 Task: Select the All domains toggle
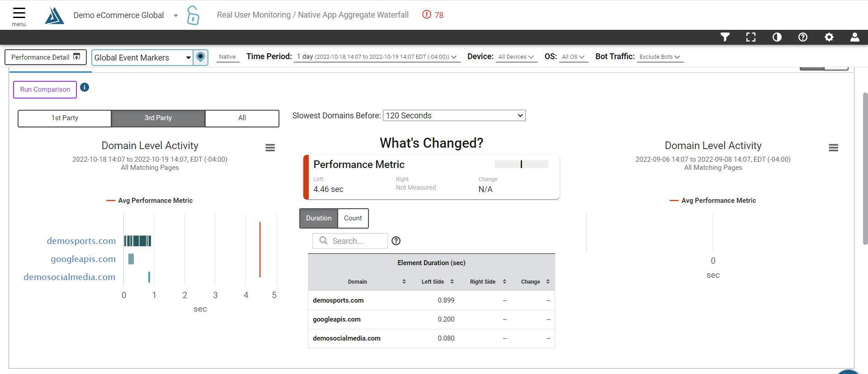click(242, 118)
